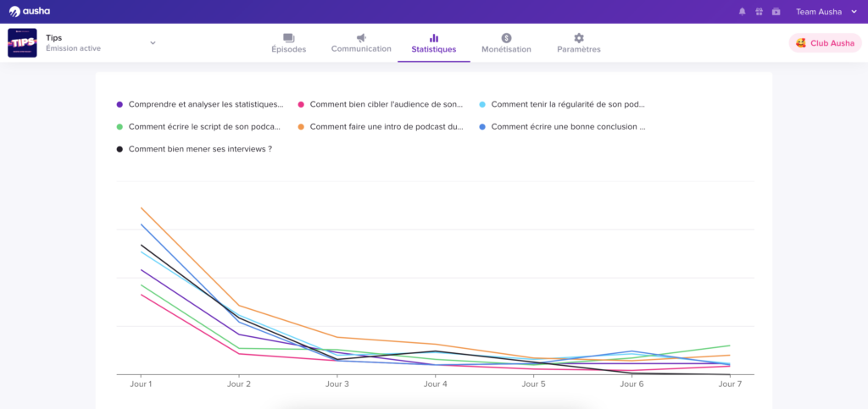Open the gift icon in header

tap(759, 12)
